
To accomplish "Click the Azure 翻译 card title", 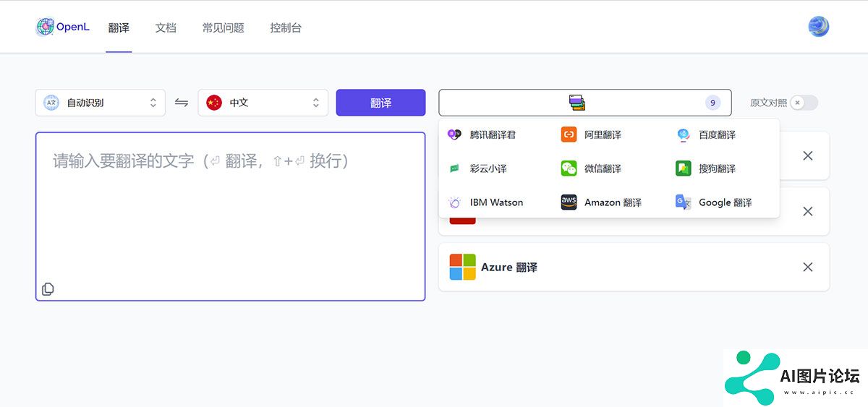I will coord(509,267).
